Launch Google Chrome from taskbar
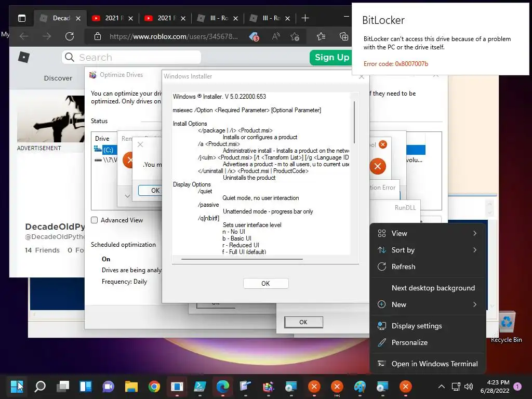The image size is (532, 399). point(154,386)
